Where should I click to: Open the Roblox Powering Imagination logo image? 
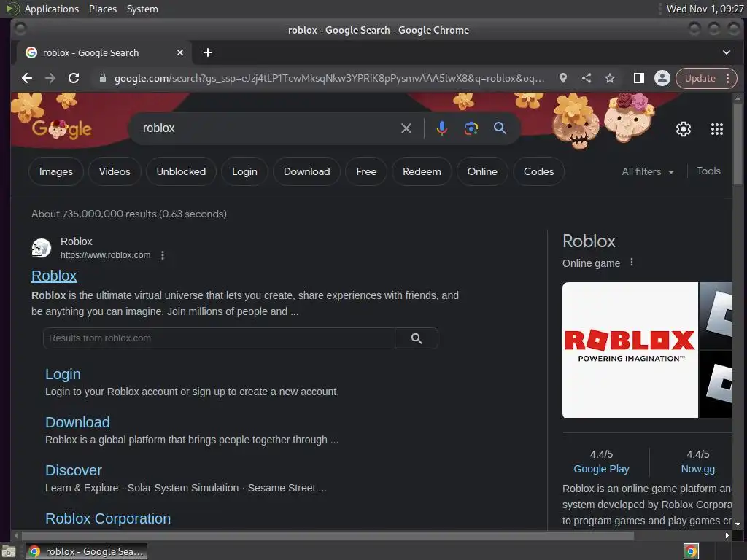630,350
